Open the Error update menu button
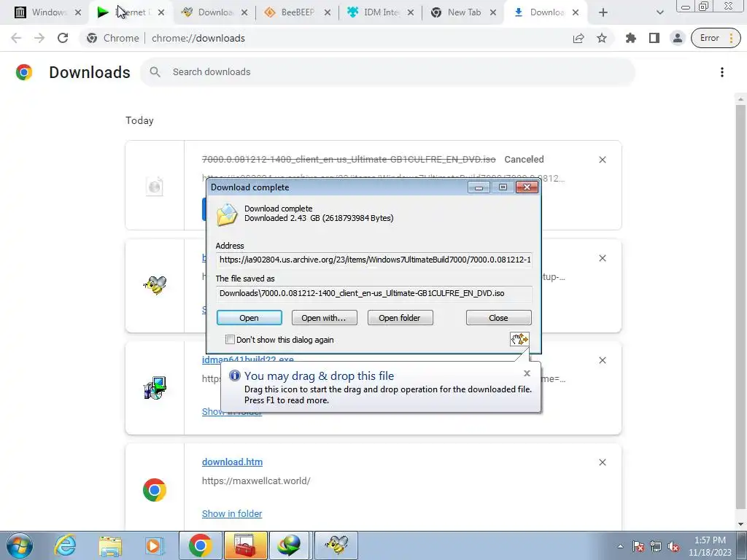This screenshot has width=747, height=560. tap(716, 38)
